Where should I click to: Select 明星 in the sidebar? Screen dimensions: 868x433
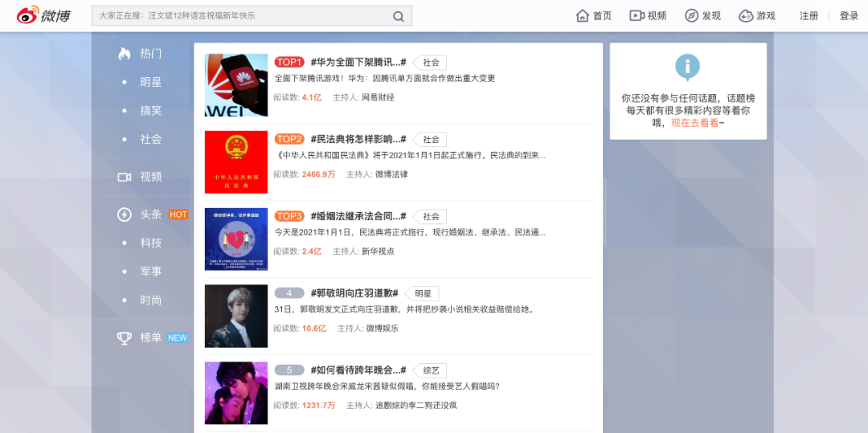150,83
